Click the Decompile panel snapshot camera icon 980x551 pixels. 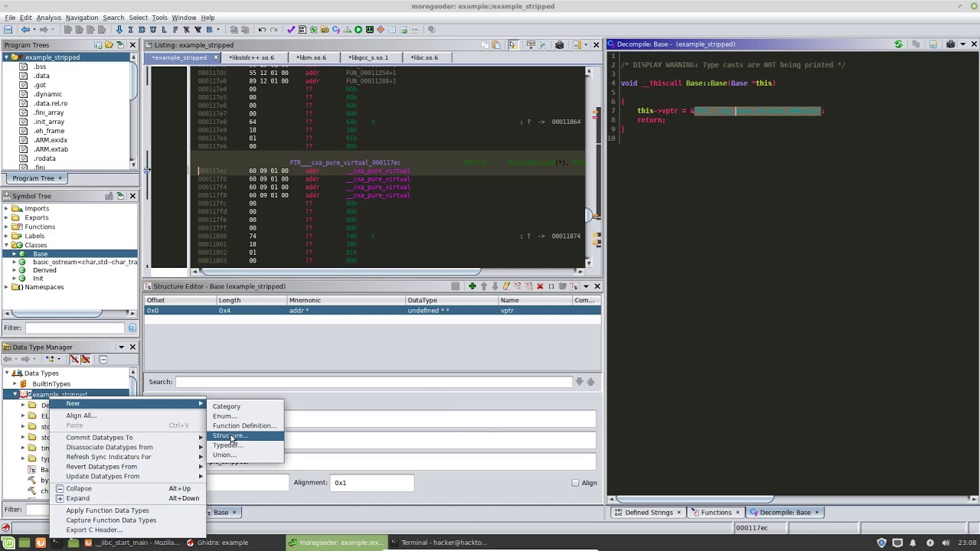pyautogui.click(x=949, y=44)
